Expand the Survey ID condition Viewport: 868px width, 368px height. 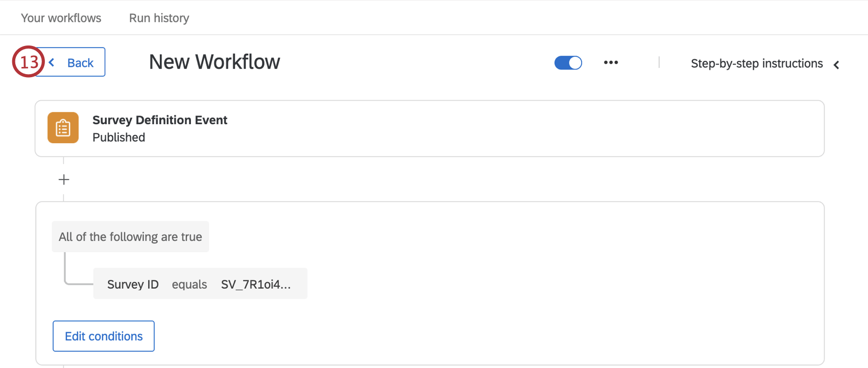(200, 284)
